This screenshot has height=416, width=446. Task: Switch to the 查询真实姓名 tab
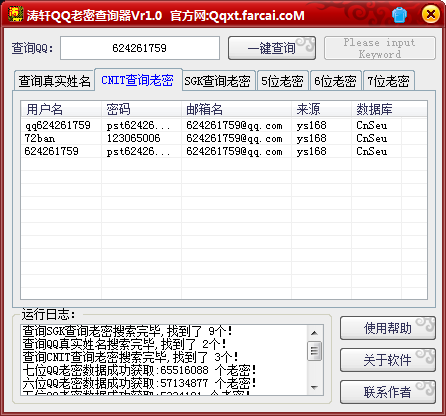[54, 81]
